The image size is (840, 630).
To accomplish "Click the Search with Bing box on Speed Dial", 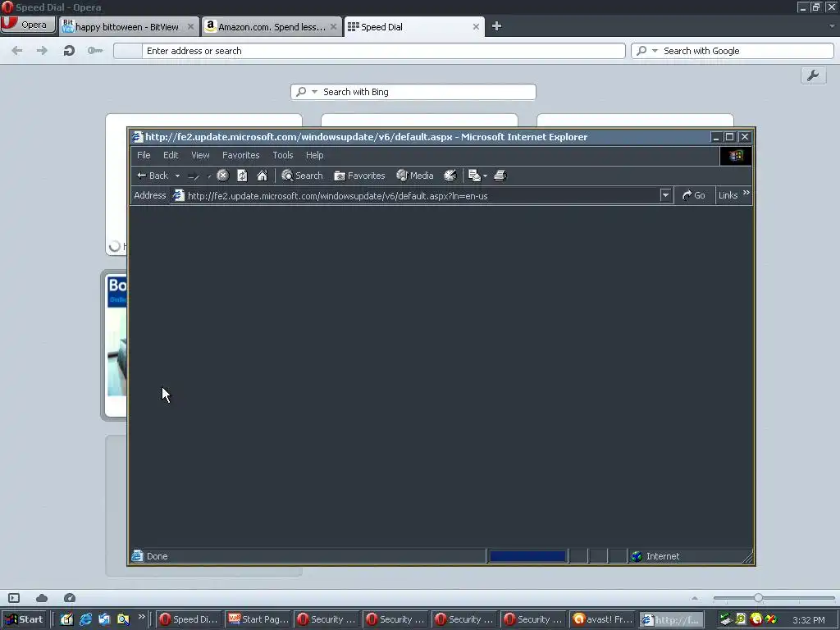I will (x=413, y=92).
